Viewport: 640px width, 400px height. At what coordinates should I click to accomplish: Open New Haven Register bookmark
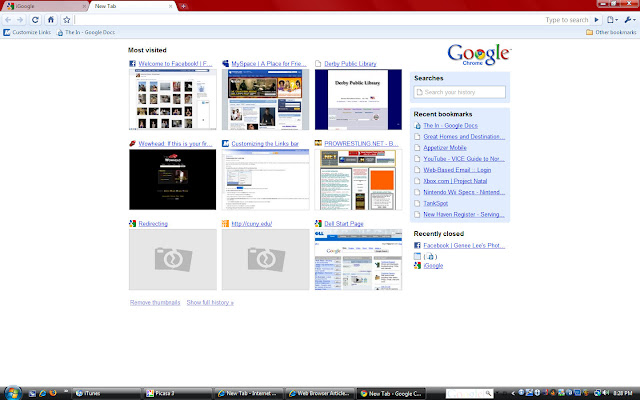point(464,214)
